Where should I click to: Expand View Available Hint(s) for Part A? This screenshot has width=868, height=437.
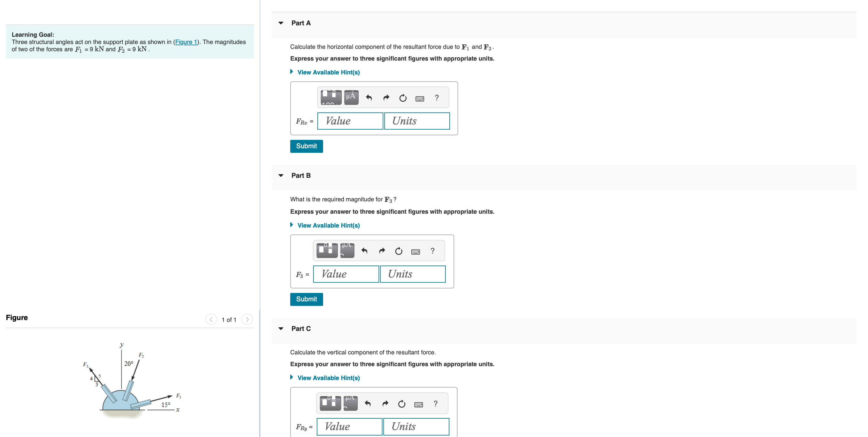click(x=328, y=72)
